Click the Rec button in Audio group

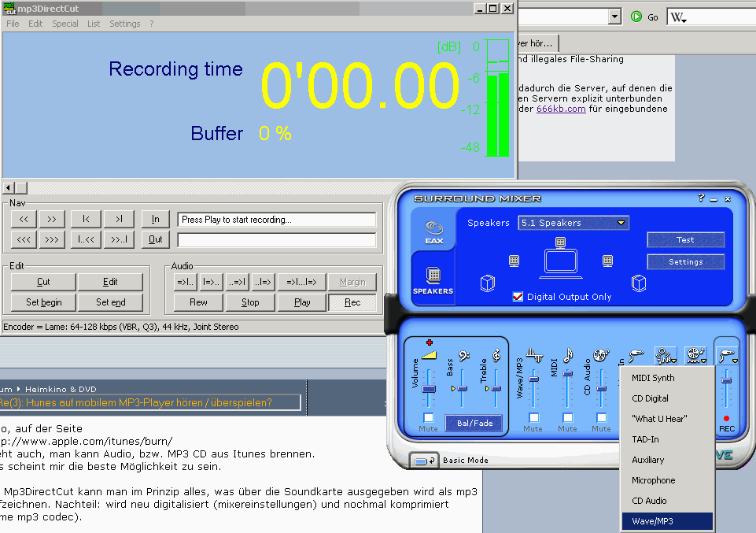352,302
